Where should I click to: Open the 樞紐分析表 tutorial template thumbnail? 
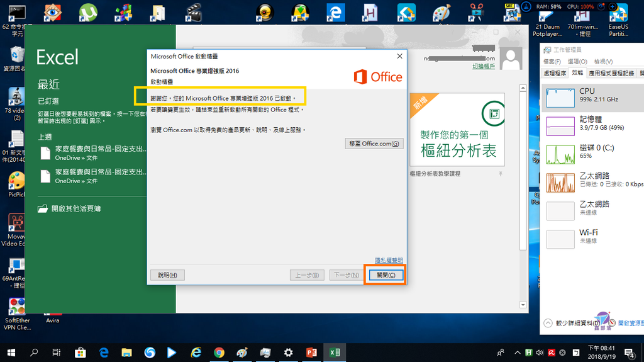457,130
